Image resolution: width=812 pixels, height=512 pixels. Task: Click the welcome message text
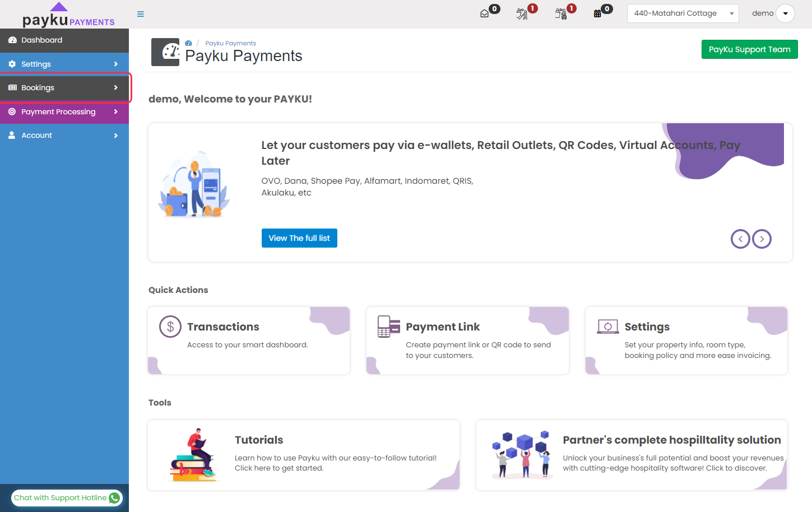(x=230, y=99)
